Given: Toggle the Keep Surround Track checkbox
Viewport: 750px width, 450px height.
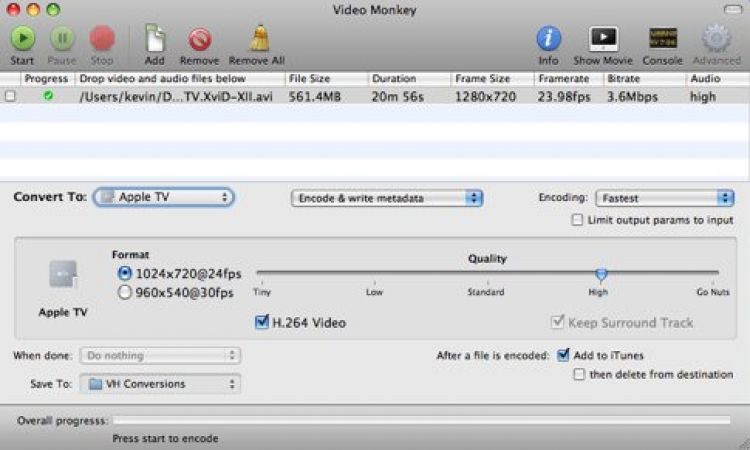Looking at the screenshot, I should pyautogui.click(x=557, y=321).
